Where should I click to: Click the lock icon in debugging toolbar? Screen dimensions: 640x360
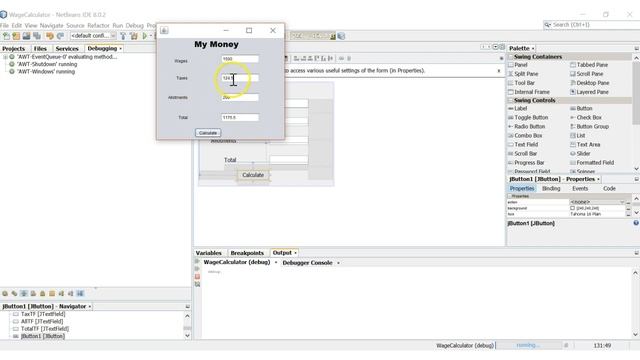coord(42,293)
